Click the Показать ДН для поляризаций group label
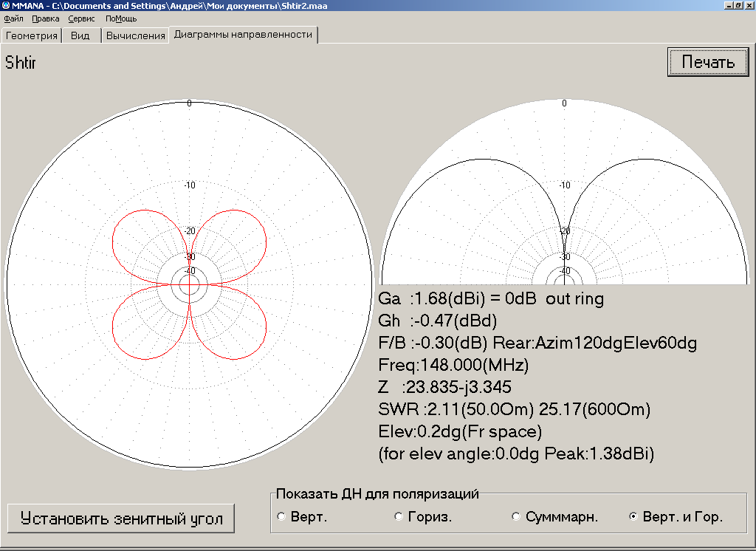The width and height of the screenshot is (756, 551). pyautogui.click(x=377, y=493)
